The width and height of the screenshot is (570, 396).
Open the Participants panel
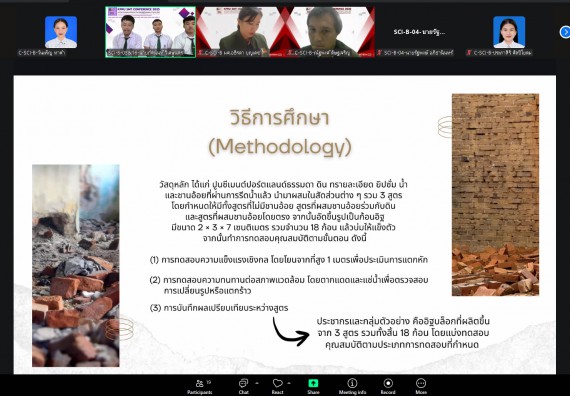(x=199, y=386)
